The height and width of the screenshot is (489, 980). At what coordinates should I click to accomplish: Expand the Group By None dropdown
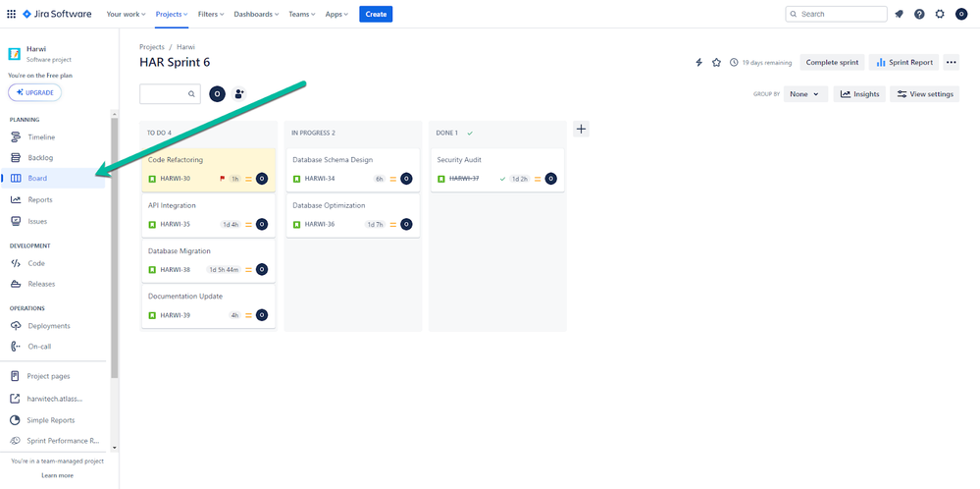point(805,94)
